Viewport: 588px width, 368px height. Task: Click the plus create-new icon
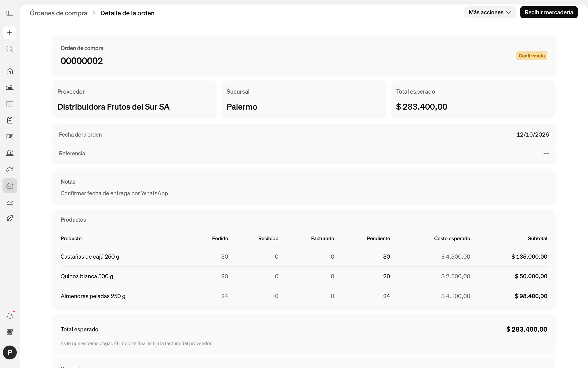click(x=10, y=33)
